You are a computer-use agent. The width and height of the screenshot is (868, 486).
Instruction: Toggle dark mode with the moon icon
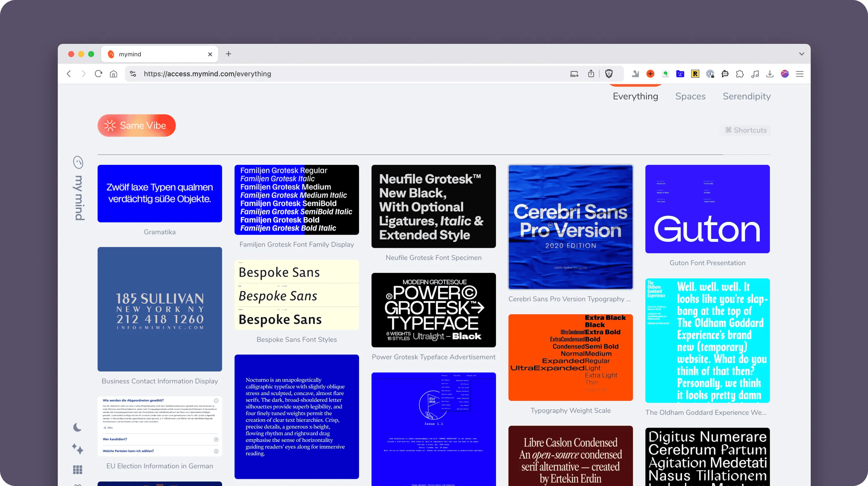(78, 427)
